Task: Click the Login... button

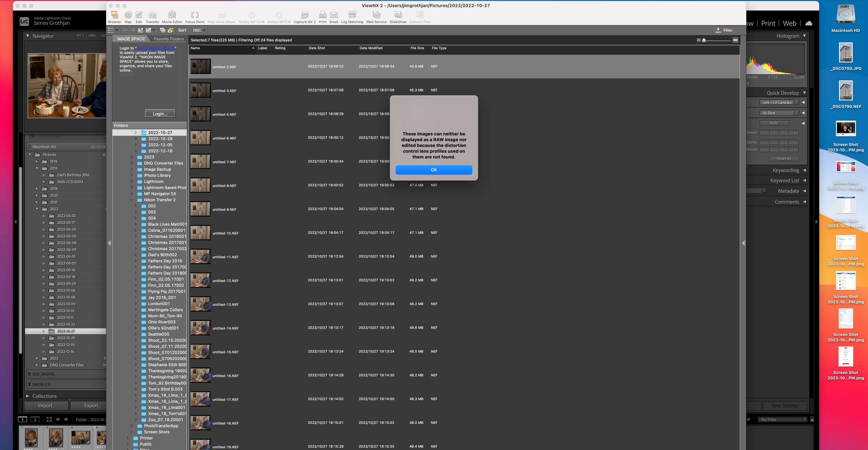Action: tap(160, 114)
